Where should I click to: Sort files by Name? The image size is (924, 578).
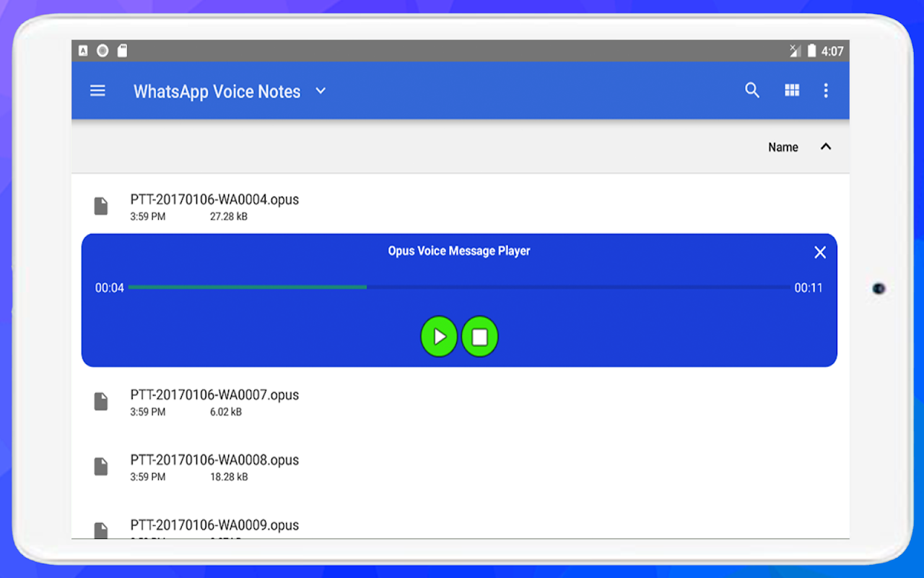click(783, 147)
